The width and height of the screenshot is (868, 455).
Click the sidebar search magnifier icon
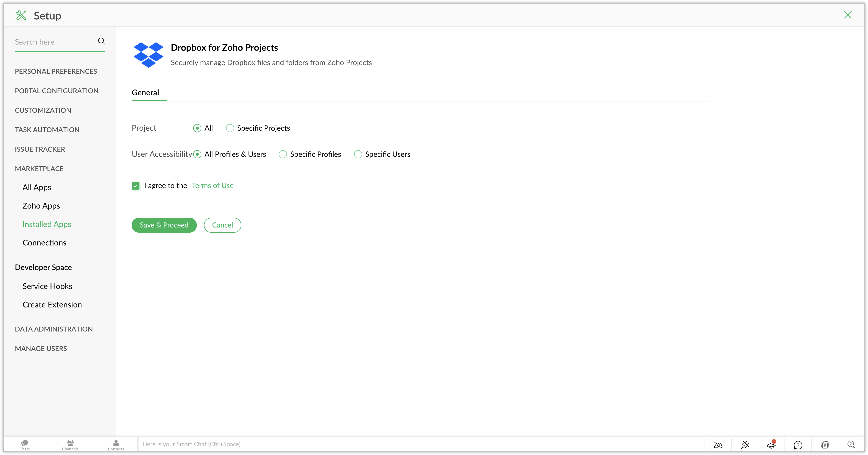click(101, 41)
